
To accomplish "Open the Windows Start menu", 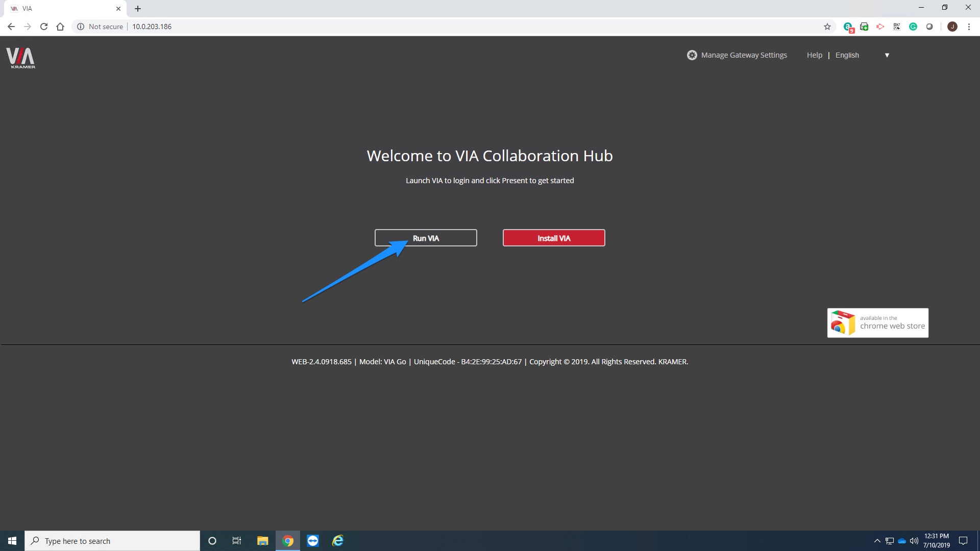I will pos(12,541).
